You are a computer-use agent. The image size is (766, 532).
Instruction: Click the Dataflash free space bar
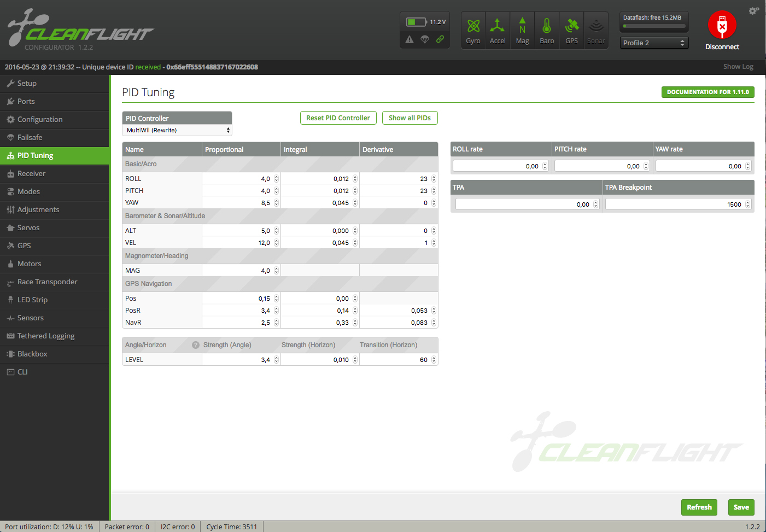(654, 26)
